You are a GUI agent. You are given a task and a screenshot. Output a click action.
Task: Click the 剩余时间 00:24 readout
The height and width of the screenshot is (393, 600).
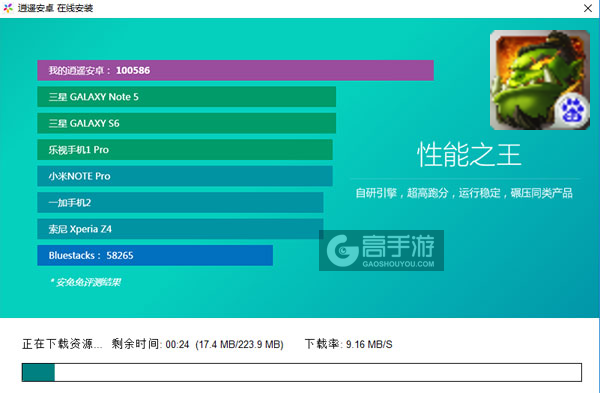coord(150,344)
